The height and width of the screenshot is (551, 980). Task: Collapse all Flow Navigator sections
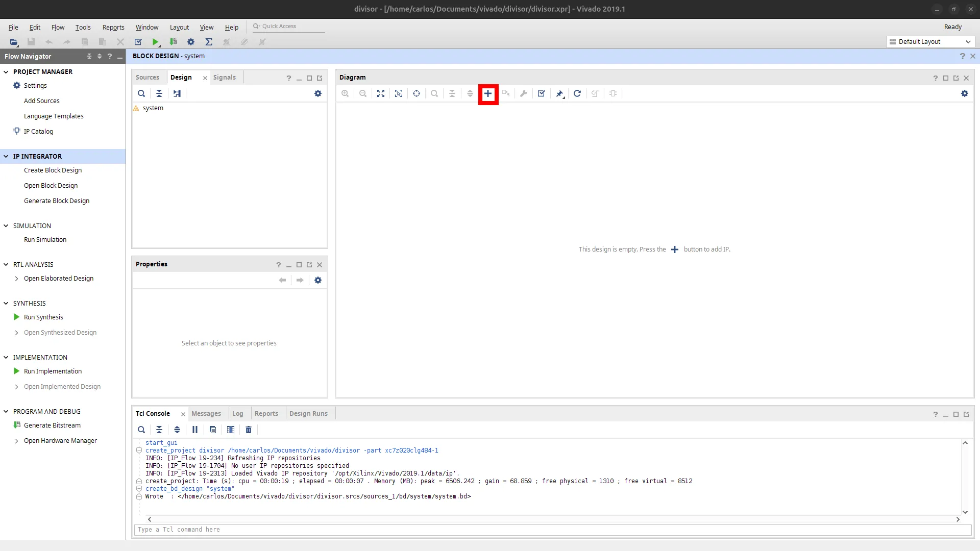(89, 56)
